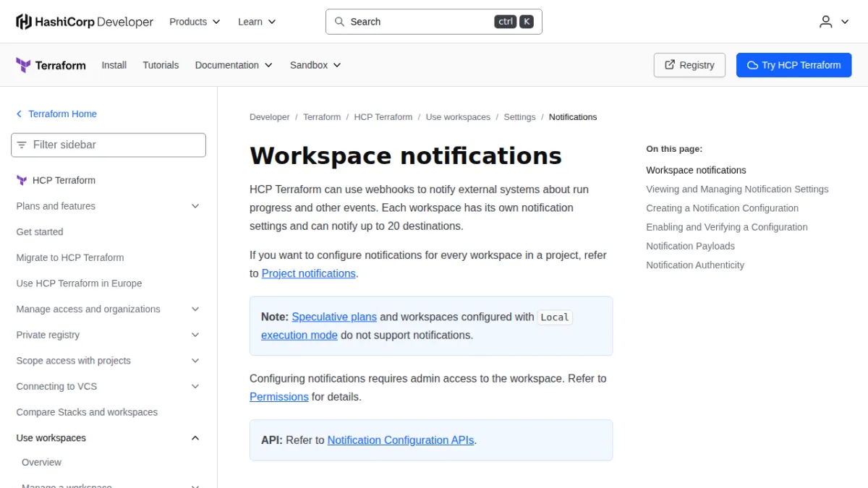Open Migrate to HCP Terraform sidebar item
This screenshot has height=488, width=868.
70,257
